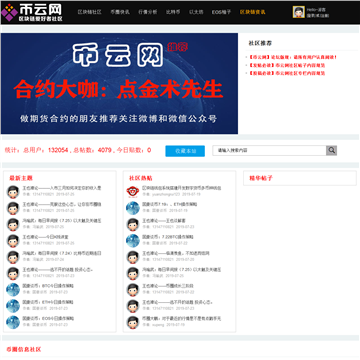Image resolution: width=360 pixels, height=360 pixels.
Task: Click avatar of 国康论币7.19 ETH hot post
Action: (x=133, y=208)
